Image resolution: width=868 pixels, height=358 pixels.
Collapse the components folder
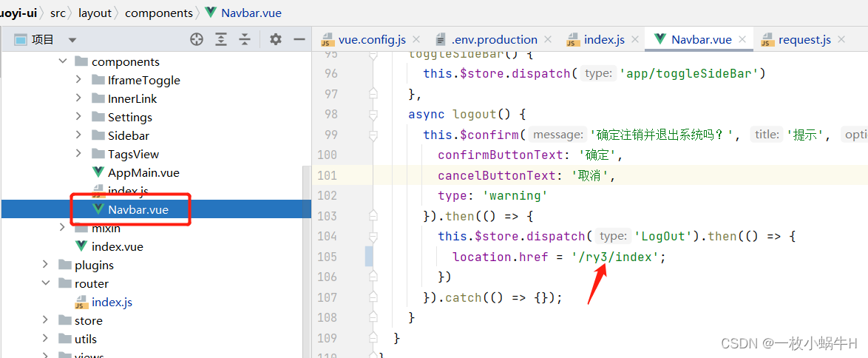(x=62, y=61)
